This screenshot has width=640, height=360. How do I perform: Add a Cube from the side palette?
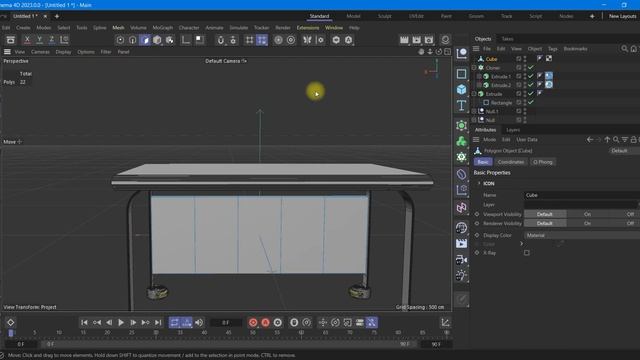(x=462, y=89)
